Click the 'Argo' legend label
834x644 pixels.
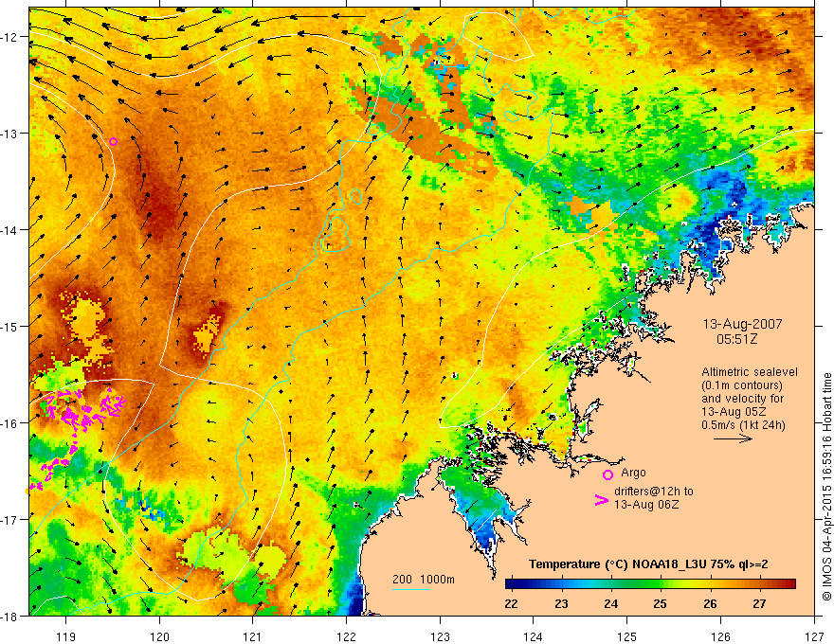(x=633, y=473)
